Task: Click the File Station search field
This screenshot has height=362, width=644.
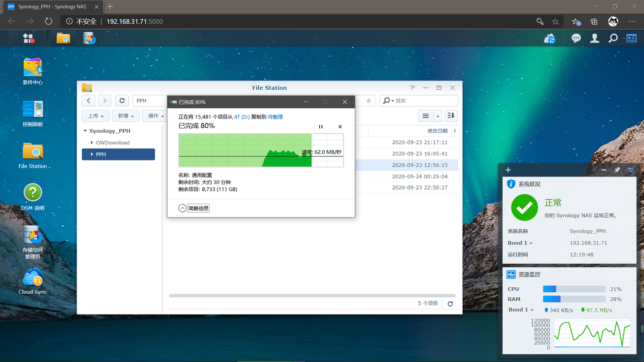Action: pyautogui.click(x=419, y=101)
